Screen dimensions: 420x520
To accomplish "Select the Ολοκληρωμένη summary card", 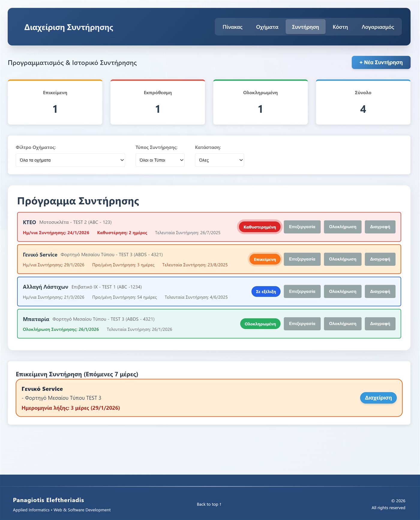I will click(x=260, y=102).
